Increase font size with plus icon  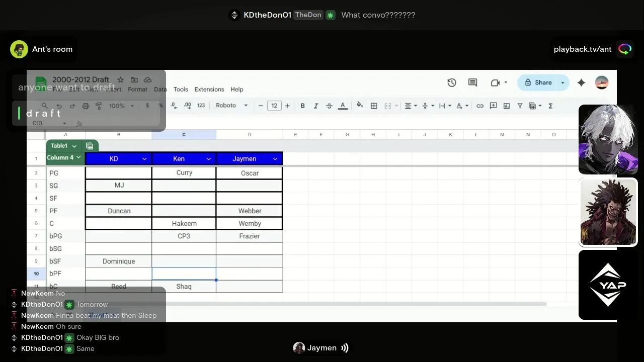point(287,106)
